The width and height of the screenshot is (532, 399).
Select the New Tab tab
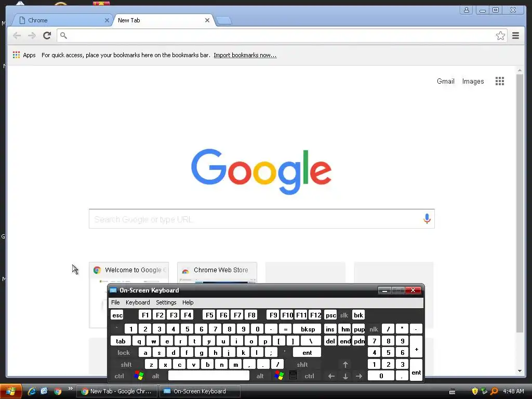[x=163, y=20]
